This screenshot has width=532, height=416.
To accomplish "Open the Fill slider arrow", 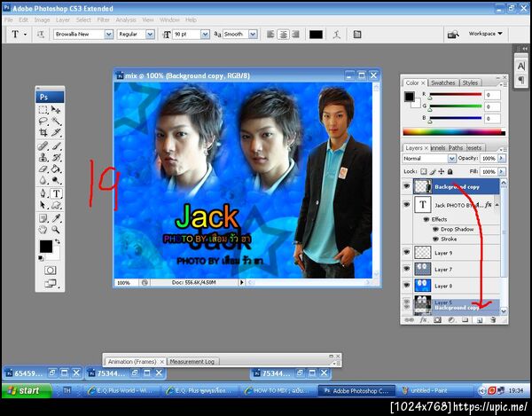I will point(502,172).
